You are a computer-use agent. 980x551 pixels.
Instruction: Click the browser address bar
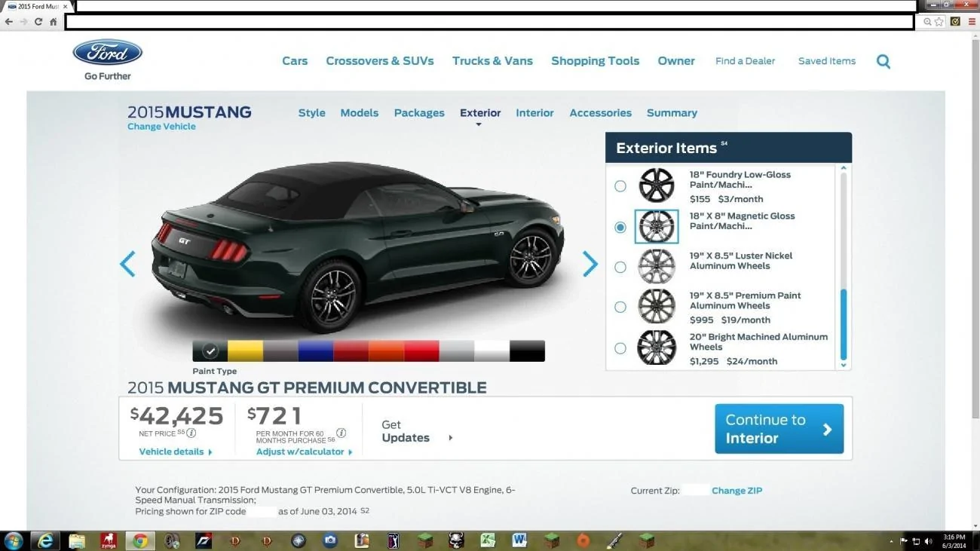[x=489, y=22]
